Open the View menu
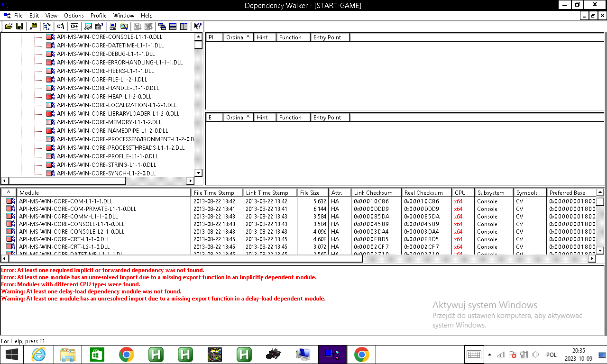Image resolution: width=607 pixels, height=364 pixels. [x=51, y=16]
